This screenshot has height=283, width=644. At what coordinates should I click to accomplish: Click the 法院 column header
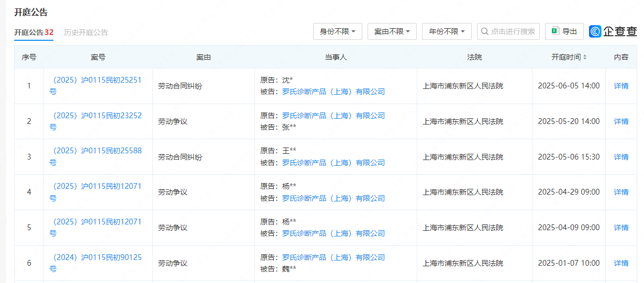tap(474, 57)
